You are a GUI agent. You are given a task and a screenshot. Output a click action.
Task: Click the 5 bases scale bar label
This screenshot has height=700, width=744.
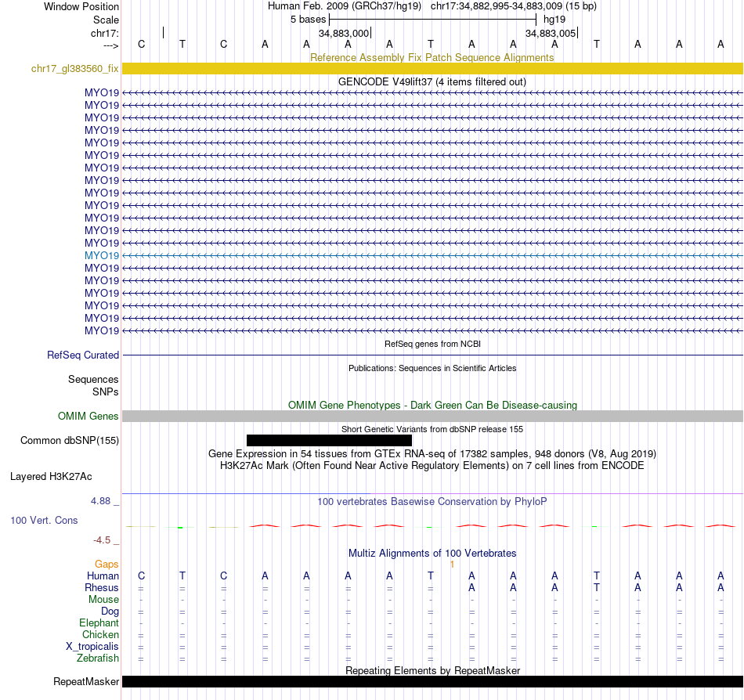[308, 20]
